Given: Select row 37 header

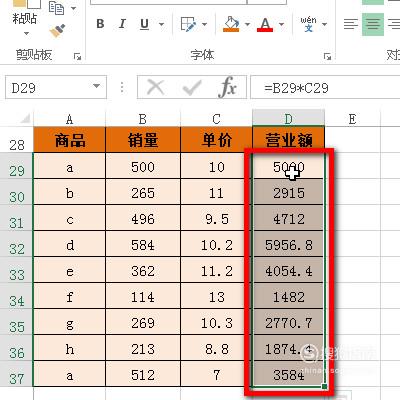Looking at the screenshot, I should 16,374.
